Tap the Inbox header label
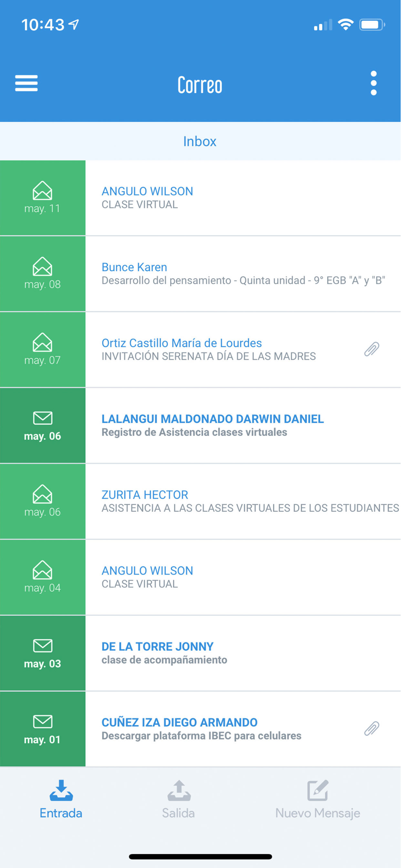 [x=200, y=141]
